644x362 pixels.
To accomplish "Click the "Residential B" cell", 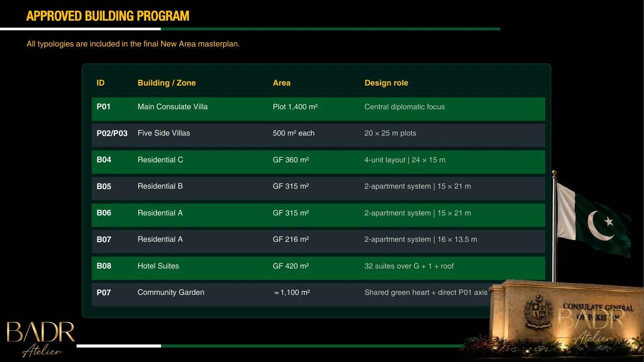I will click(x=160, y=186).
